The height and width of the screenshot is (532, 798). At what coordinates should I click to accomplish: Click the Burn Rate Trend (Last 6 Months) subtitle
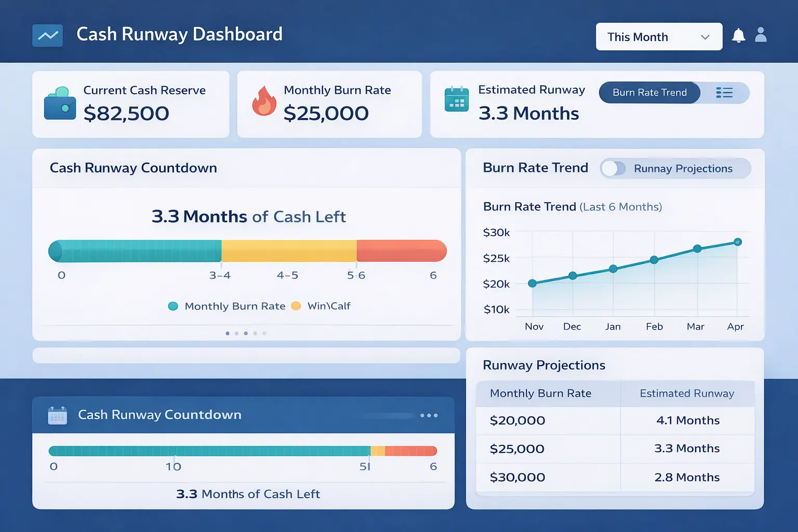point(573,207)
